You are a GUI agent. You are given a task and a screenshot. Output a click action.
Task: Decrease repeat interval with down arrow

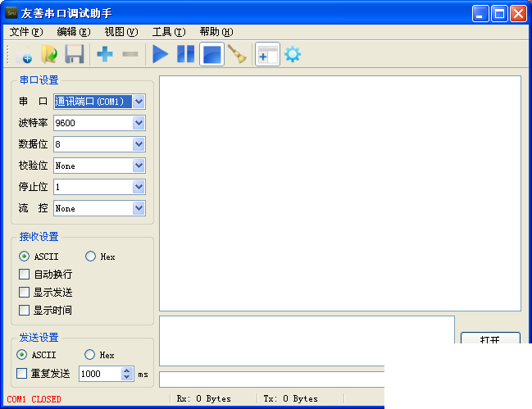[x=127, y=377]
